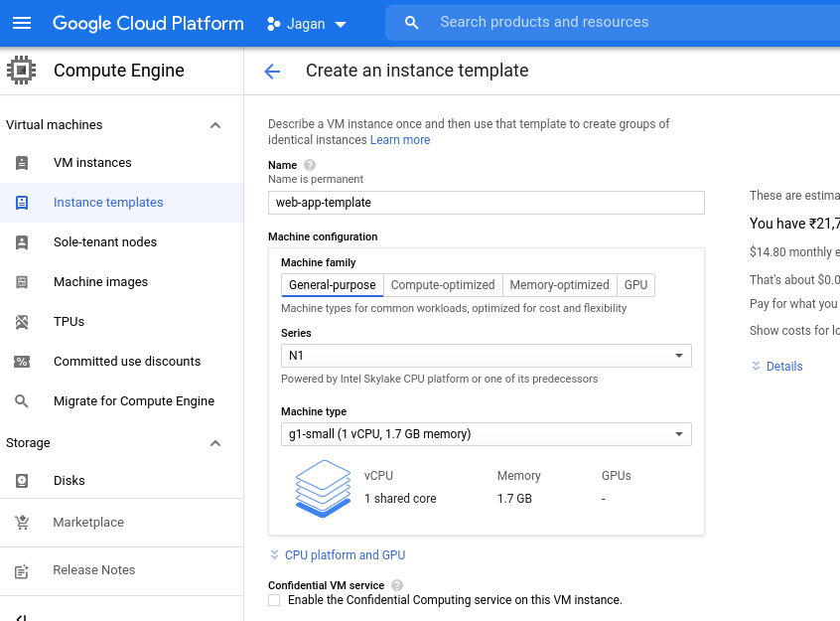Viewport: 840px width, 621px height.
Task: Click the help icon beside Confidential VM service
Action: [397, 585]
